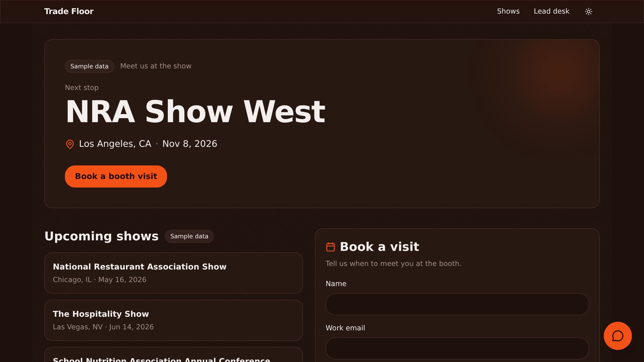The image size is (644, 362).
Task: Click the Sample data badge in the hero
Action: point(89,66)
